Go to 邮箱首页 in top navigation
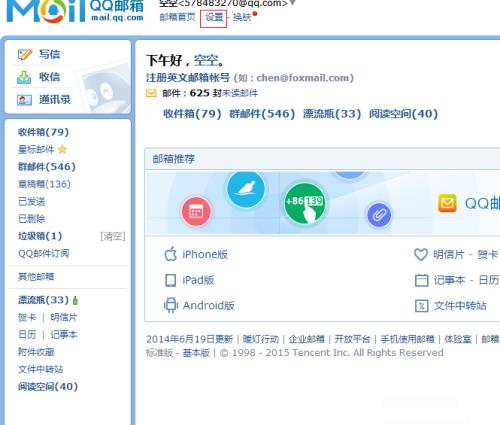 (x=177, y=17)
